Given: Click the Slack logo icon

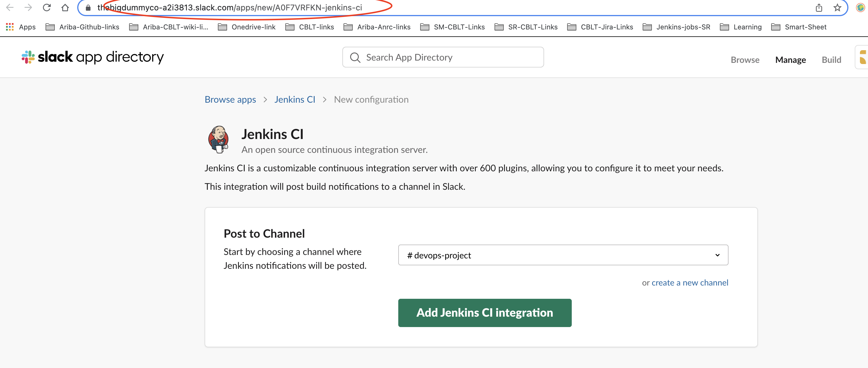Looking at the screenshot, I should (x=28, y=57).
